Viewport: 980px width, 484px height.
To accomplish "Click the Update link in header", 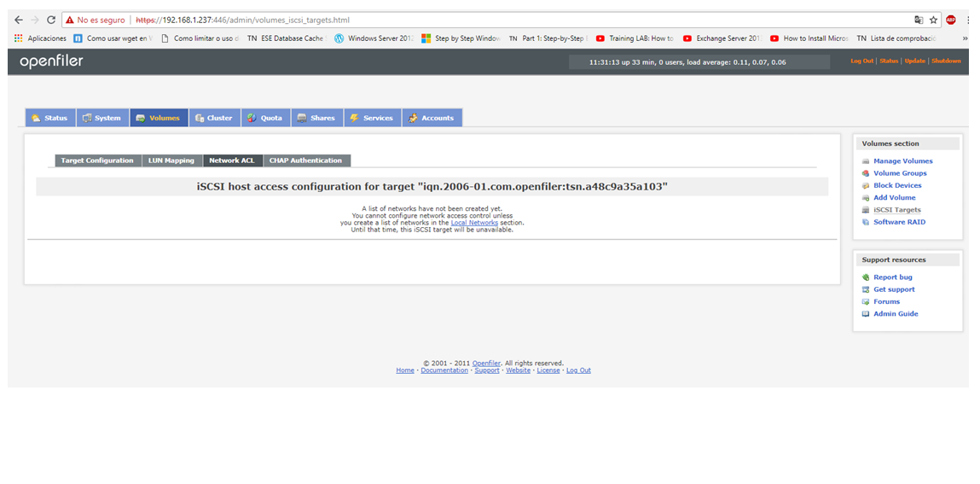I will [915, 61].
